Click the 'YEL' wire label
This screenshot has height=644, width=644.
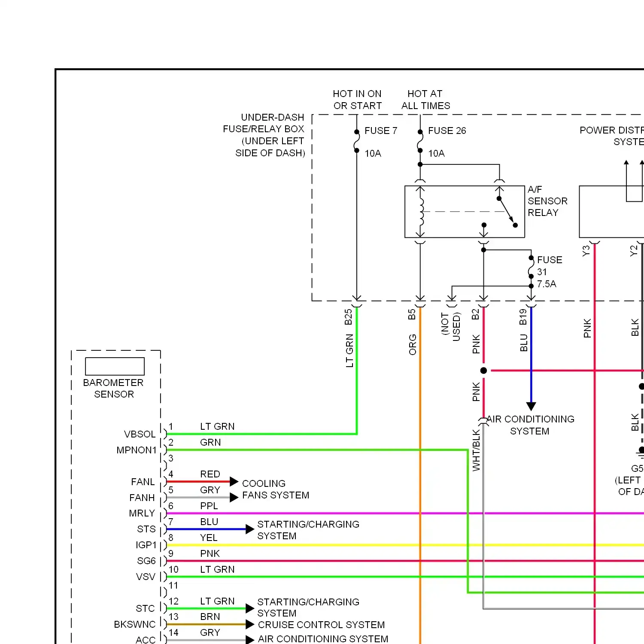click(x=209, y=538)
